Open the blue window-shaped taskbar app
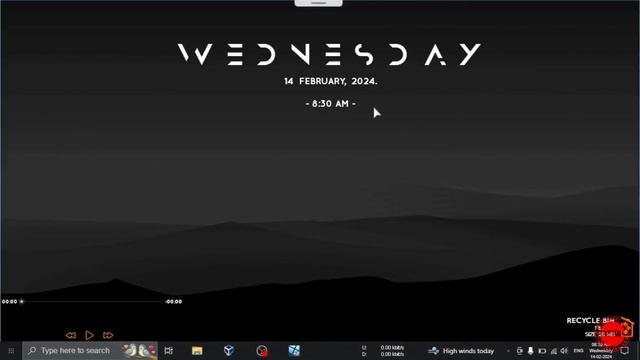This screenshot has height=360, width=640. 294,351
